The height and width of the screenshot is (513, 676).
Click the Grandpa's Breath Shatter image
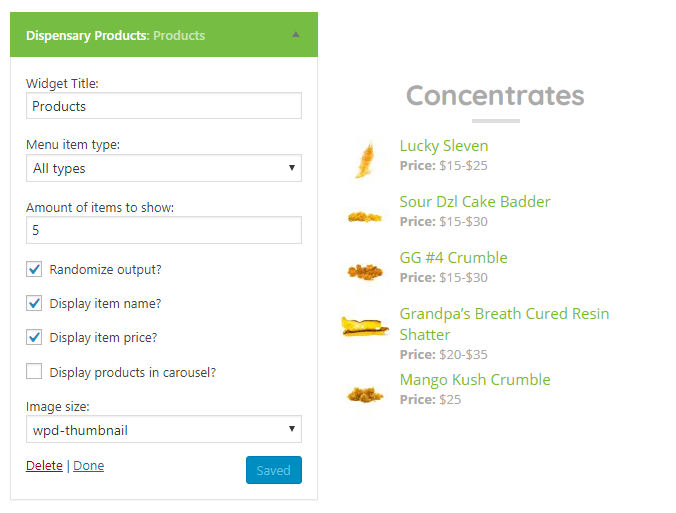coord(365,326)
